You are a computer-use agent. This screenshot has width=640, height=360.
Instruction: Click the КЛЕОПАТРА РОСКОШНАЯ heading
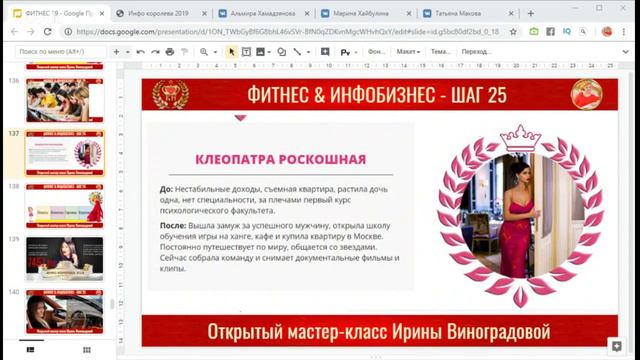pos(281,159)
